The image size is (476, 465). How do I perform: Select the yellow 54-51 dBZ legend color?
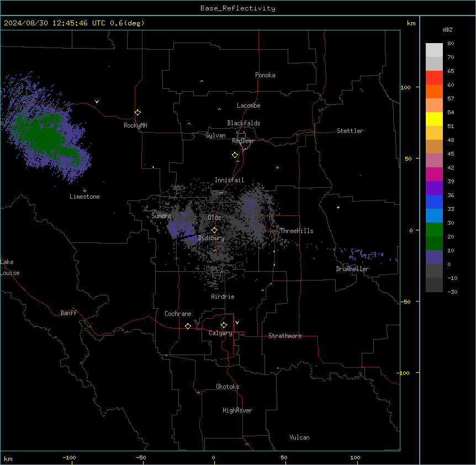[434, 119]
